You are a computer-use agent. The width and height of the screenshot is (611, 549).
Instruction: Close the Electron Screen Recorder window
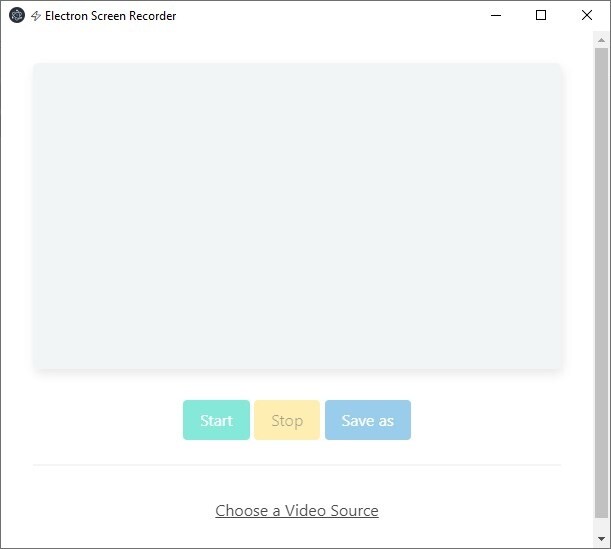(587, 16)
